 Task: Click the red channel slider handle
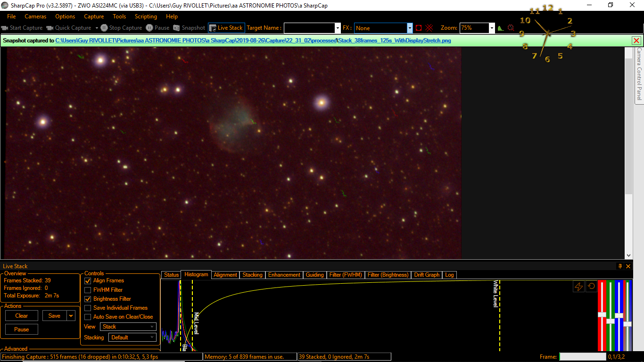click(602, 314)
